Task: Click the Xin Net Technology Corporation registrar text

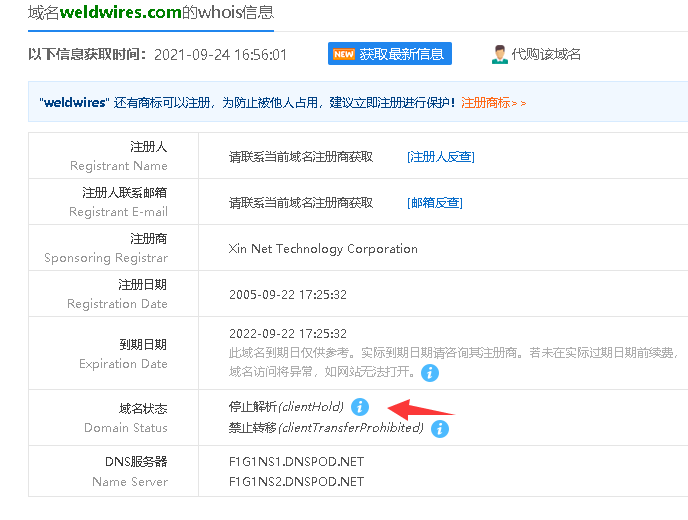Action: point(323,248)
